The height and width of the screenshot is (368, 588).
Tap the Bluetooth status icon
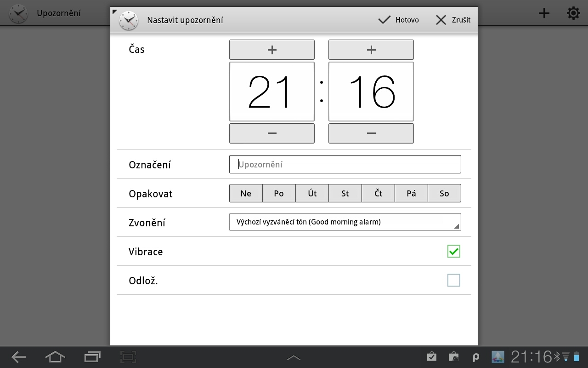pos(557,356)
